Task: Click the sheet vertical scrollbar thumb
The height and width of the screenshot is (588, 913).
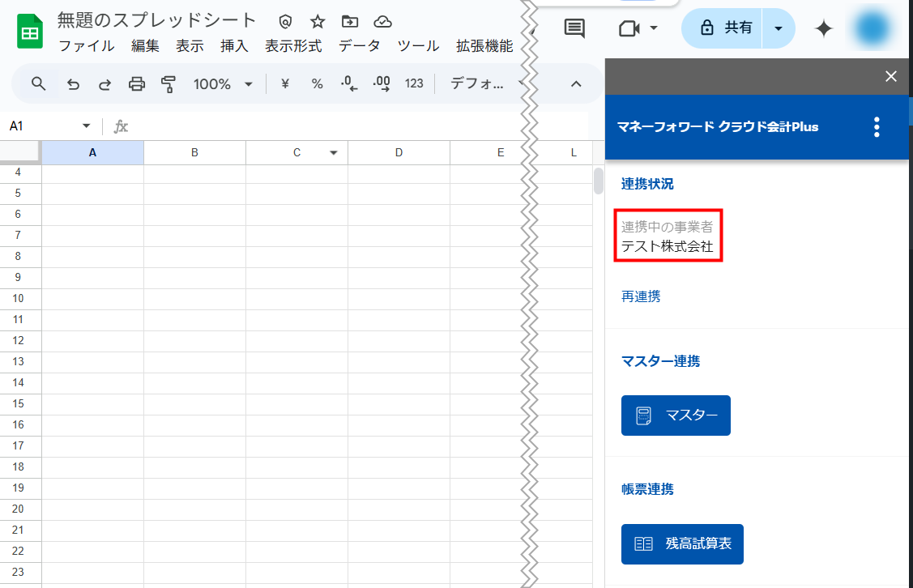Action: pyautogui.click(x=598, y=181)
